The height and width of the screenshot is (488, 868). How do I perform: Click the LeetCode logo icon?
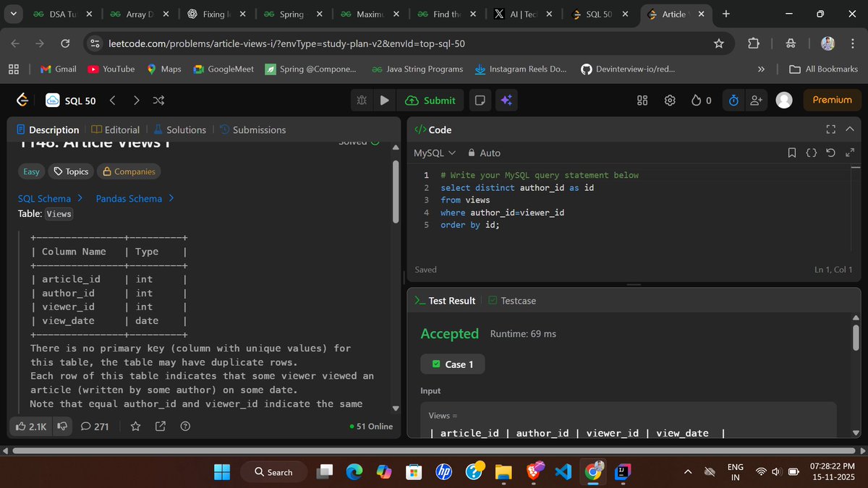click(x=22, y=100)
